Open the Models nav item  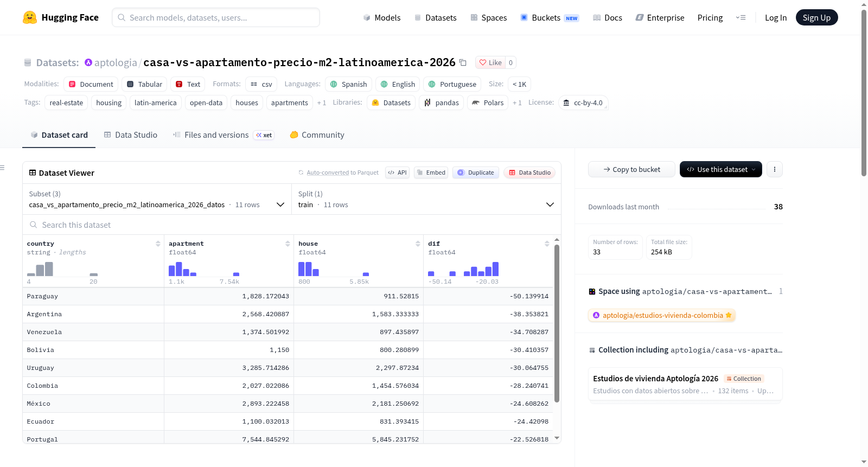point(382,17)
